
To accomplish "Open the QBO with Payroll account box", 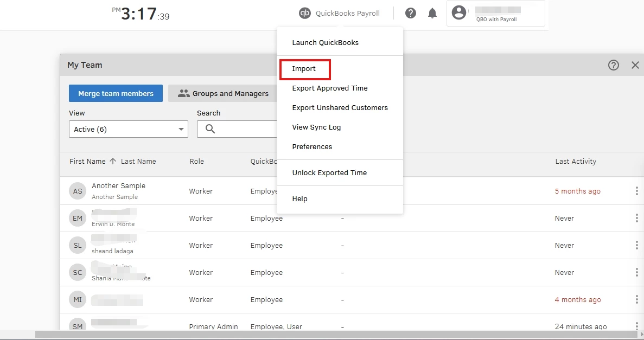I will (496, 13).
